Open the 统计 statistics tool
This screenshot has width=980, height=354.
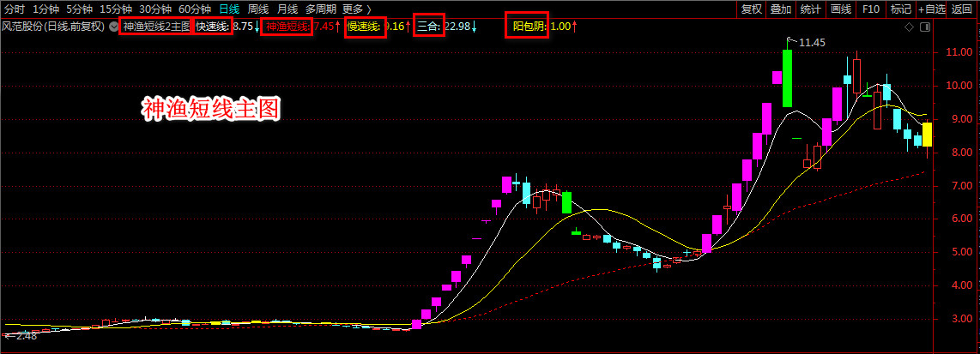pos(810,9)
